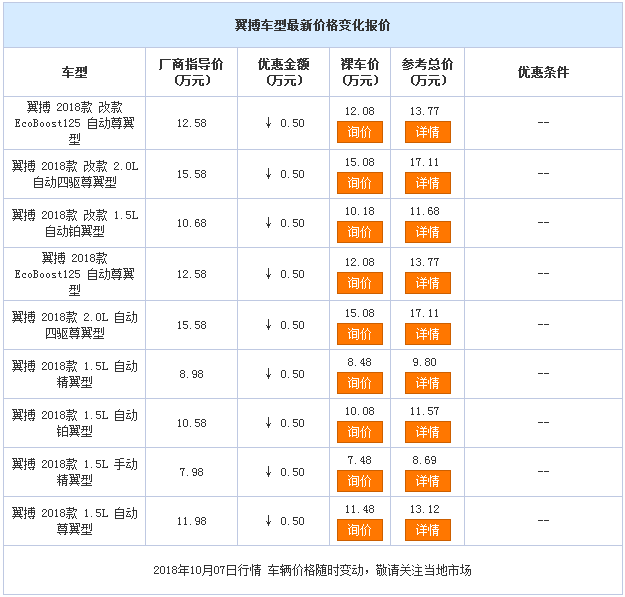
Task: Click the bare car price 7.48
Action: (x=360, y=460)
